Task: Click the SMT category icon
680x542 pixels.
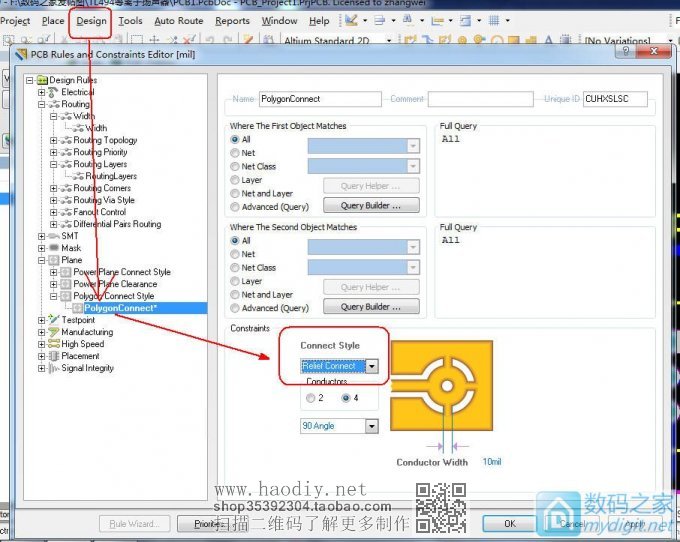Action: coord(54,236)
